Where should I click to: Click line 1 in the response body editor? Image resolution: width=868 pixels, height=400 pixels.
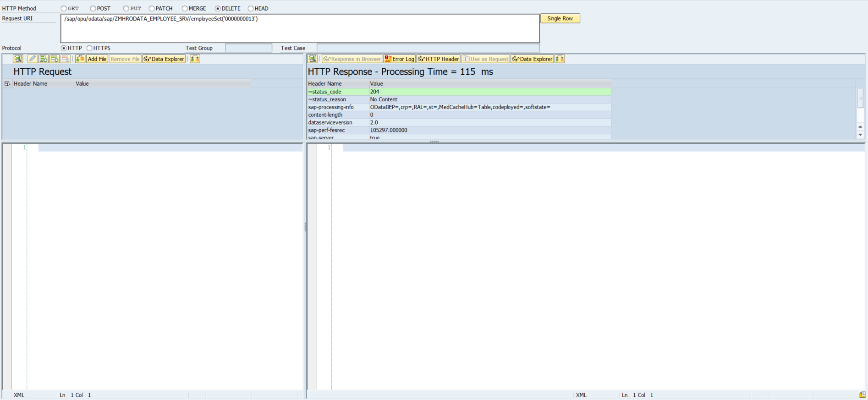tap(604, 148)
